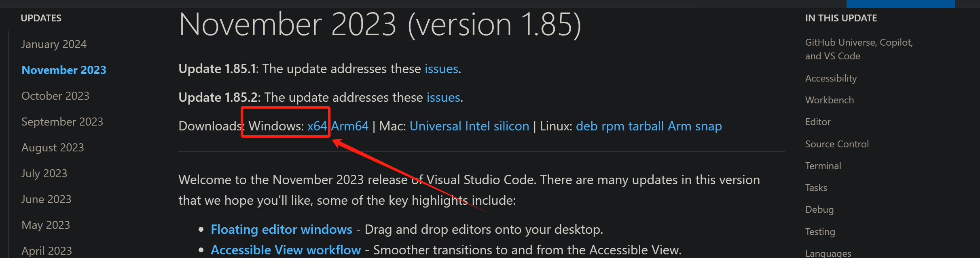Click the Update 1.85.2 issues link
Viewport: 980px width, 258px height.
[443, 97]
